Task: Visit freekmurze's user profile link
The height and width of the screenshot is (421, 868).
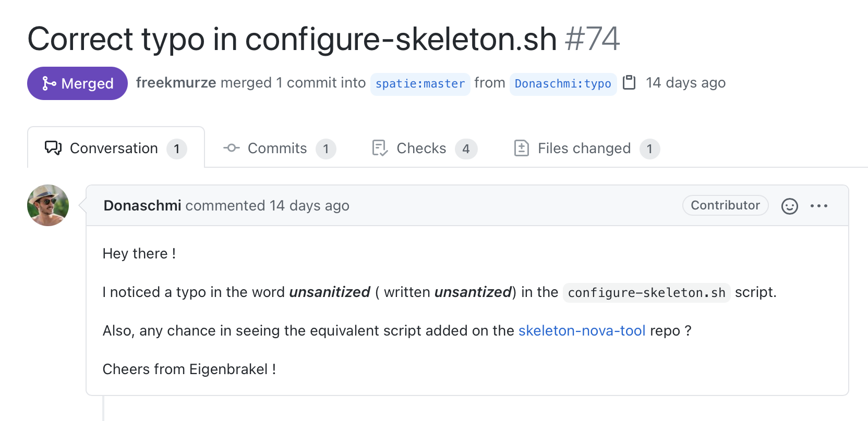Action: (x=176, y=83)
